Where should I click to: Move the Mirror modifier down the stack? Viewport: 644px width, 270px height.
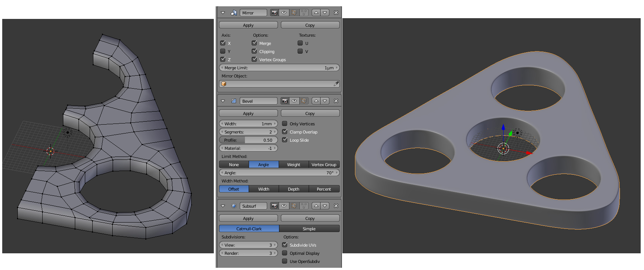pyautogui.click(x=325, y=13)
